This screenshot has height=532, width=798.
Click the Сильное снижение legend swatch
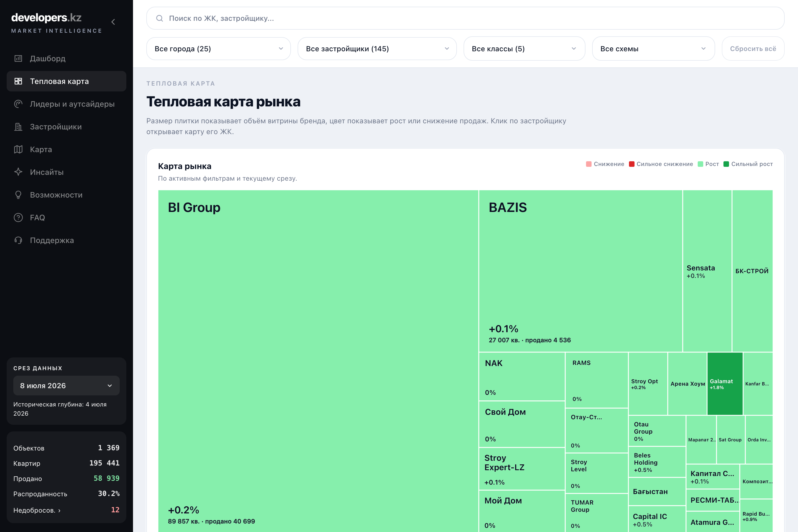coord(631,164)
